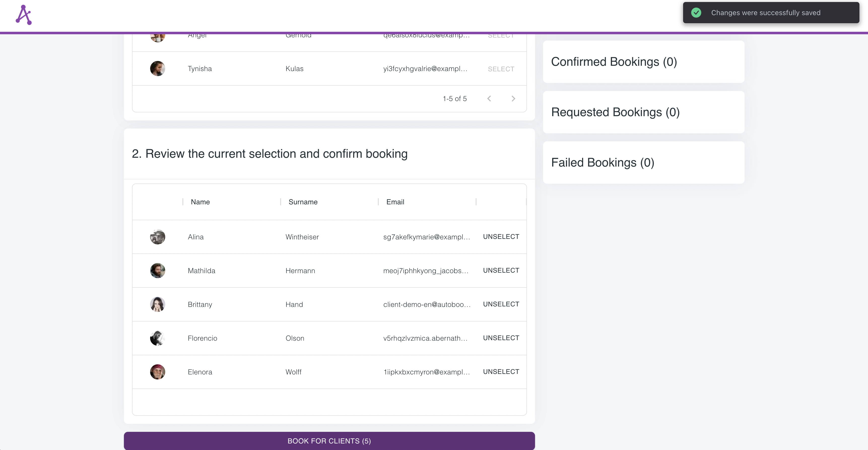868x450 pixels.
Task: Click the BOOK FOR CLIENTS button
Action: pos(329,441)
